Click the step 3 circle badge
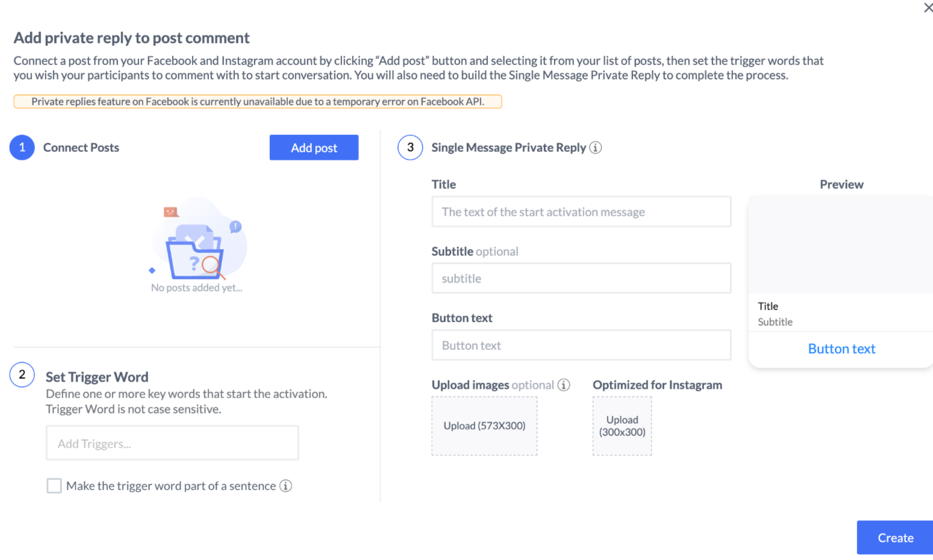 click(410, 148)
